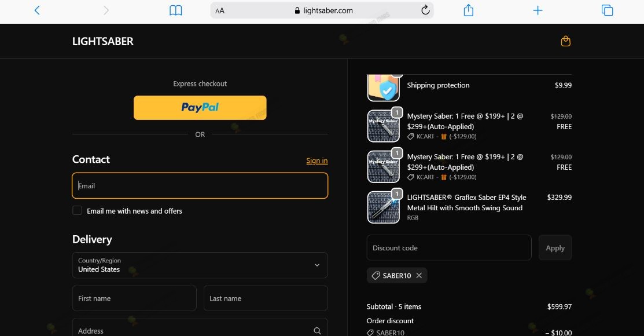
Task: Click the $9.99 shipping protection price
Action: 563,85
